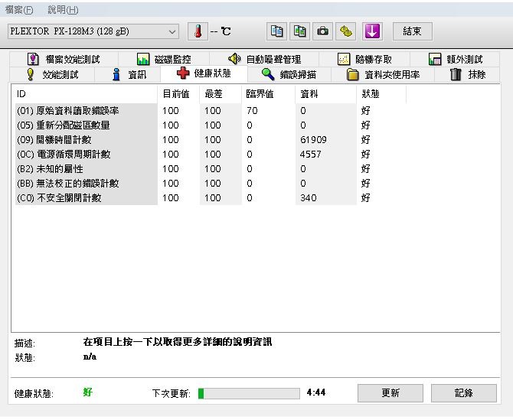This screenshot has height=420, width=513.
Task: Click the green 好 health status text
Action: [x=88, y=392]
